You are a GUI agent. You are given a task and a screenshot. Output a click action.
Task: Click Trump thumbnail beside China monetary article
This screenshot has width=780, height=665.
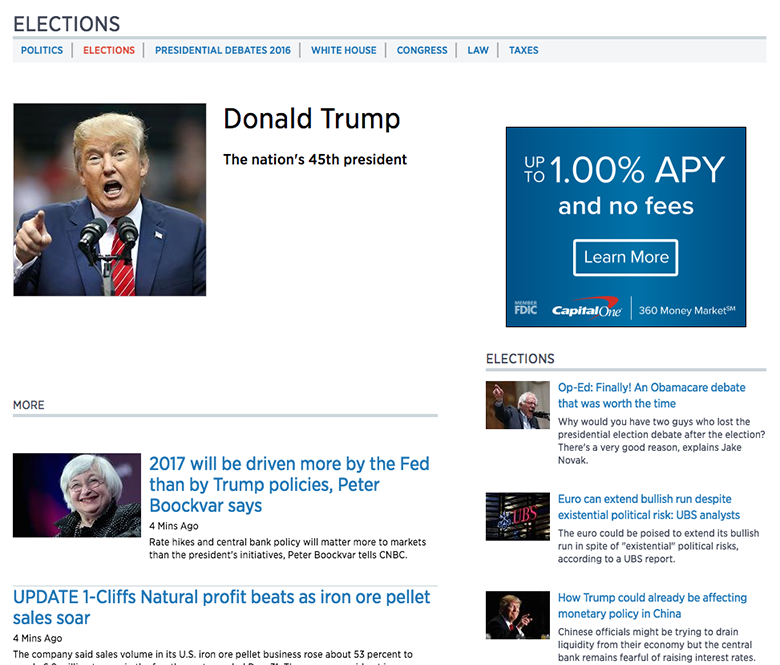(x=517, y=615)
